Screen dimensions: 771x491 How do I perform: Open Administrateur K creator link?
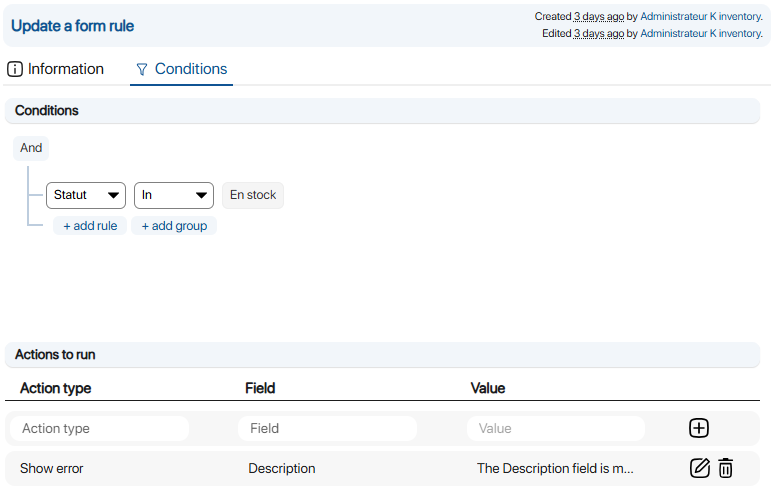(677, 17)
